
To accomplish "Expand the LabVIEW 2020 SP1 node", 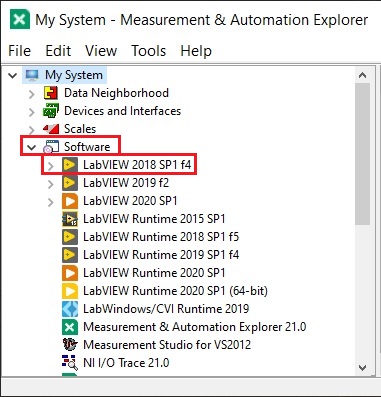I will pyautogui.click(x=50, y=202).
